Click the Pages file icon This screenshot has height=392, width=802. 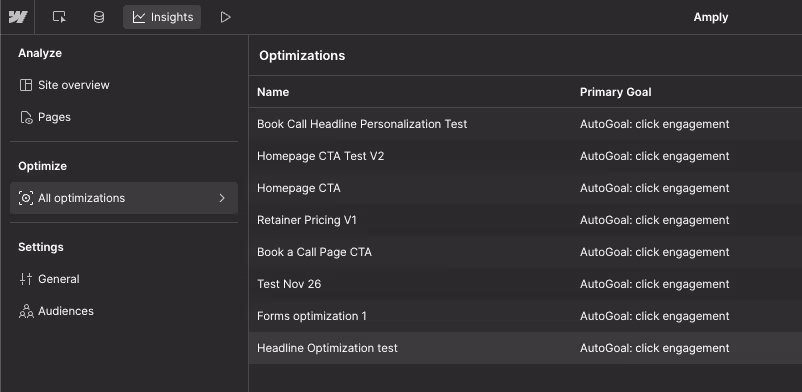26,117
